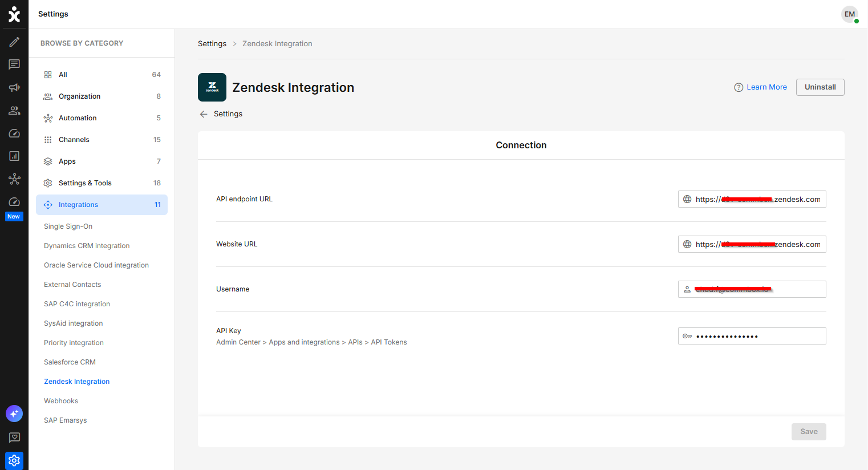
Task: Open the gauge icon labeled New
Action: coord(14,202)
